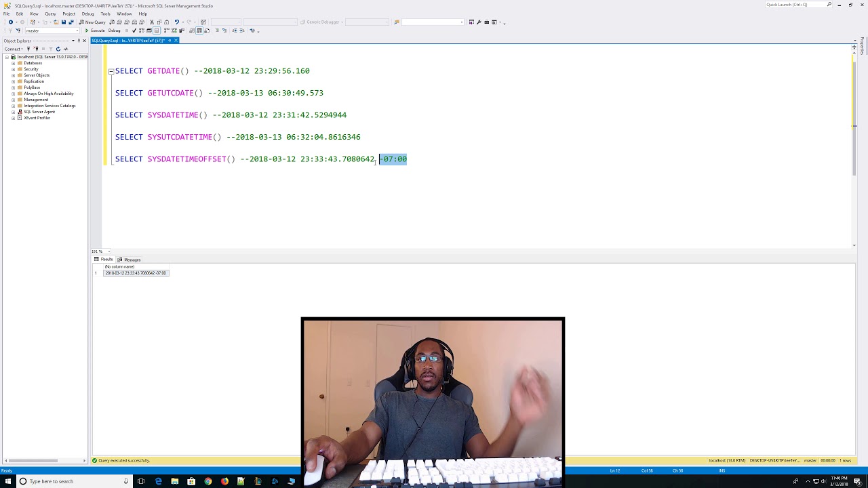Viewport: 868px width, 488px height.
Task: Collapse the localhost server node
Action: (6, 57)
